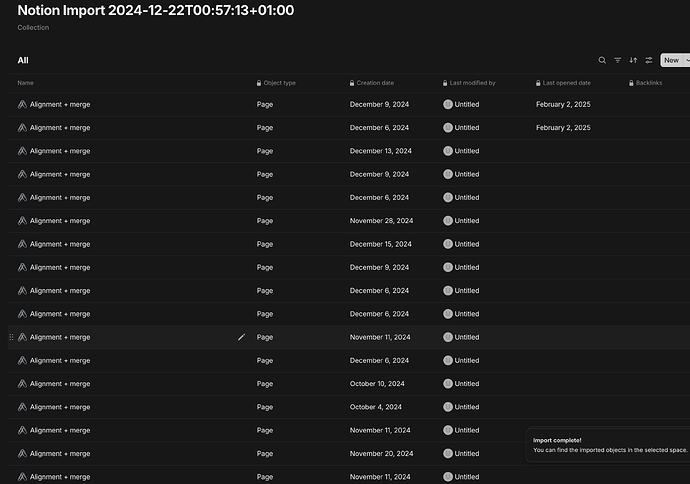Click the lock icon beside Last modified by header
Image resolution: width=690 pixels, height=484 pixels.
pos(445,83)
